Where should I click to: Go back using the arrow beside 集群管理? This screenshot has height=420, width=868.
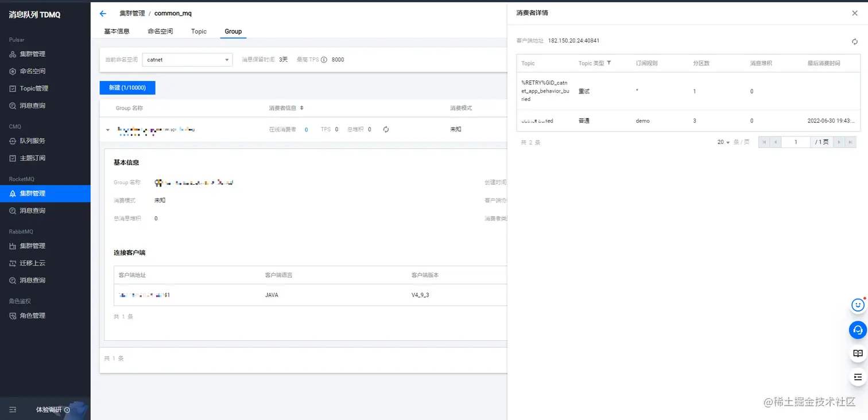tap(103, 13)
